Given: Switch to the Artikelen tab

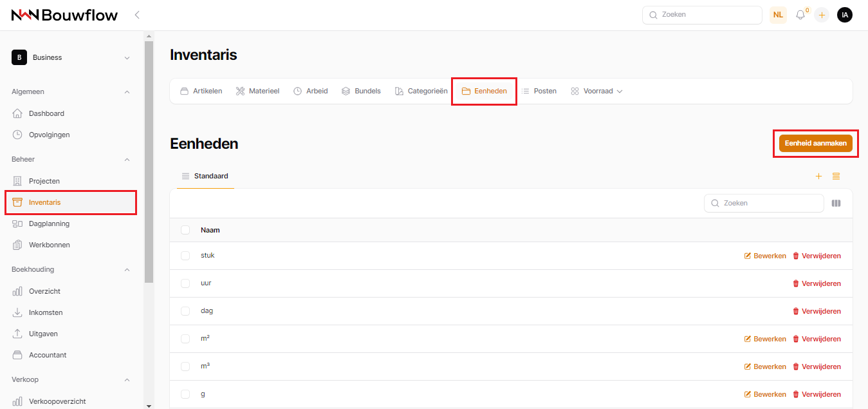Looking at the screenshot, I should (201, 91).
